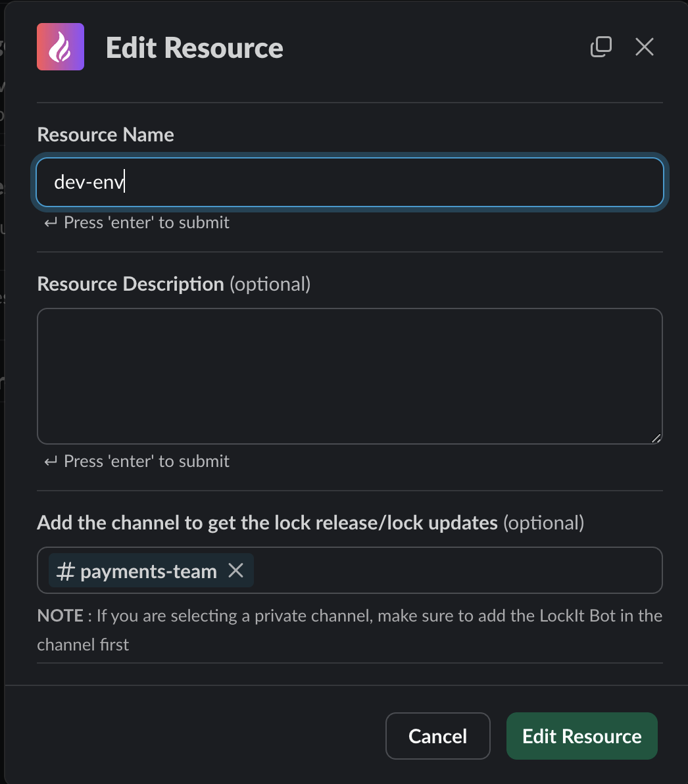Click the hash icon on payments-team chip

65,571
